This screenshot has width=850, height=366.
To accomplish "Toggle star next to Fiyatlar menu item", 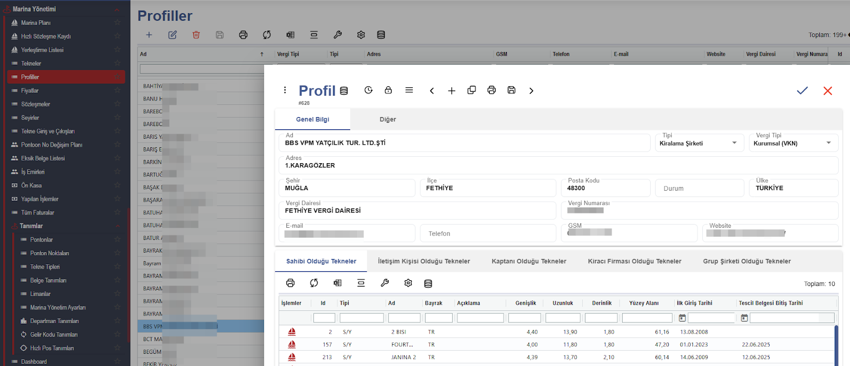I will [x=117, y=91].
